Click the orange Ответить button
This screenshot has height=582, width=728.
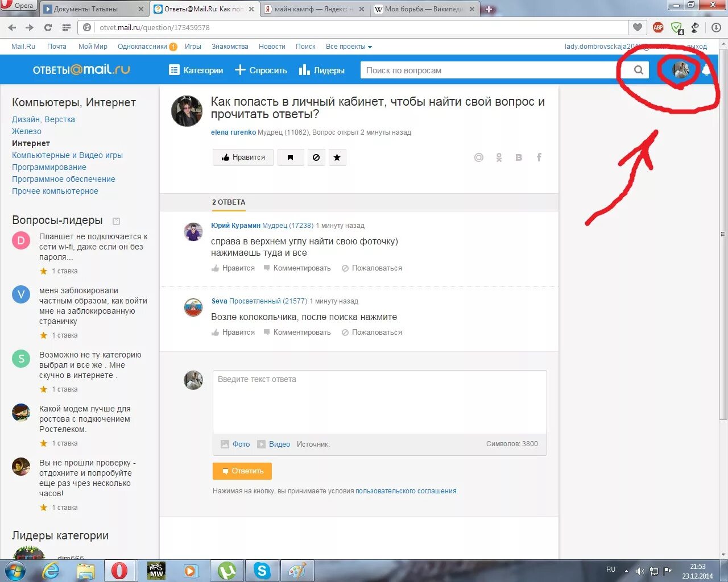pyautogui.click(x=242, y=471)
